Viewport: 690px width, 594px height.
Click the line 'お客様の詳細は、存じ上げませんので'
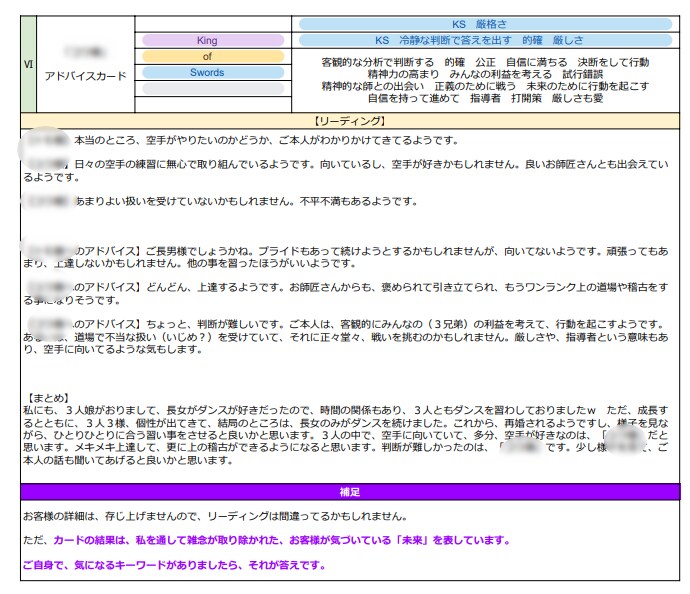[x=216, y=516]
